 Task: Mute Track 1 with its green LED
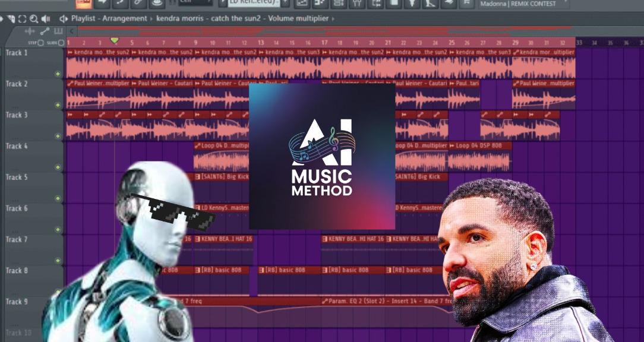pos(58,74)
